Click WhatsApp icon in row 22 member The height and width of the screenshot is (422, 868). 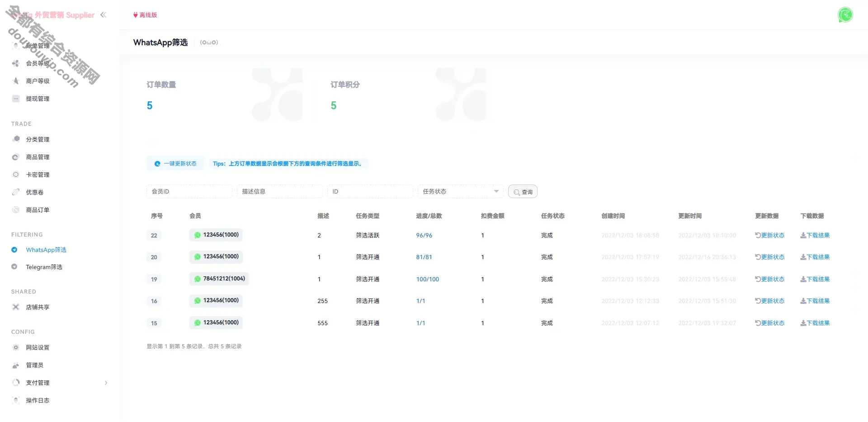(x=198, y=235)
